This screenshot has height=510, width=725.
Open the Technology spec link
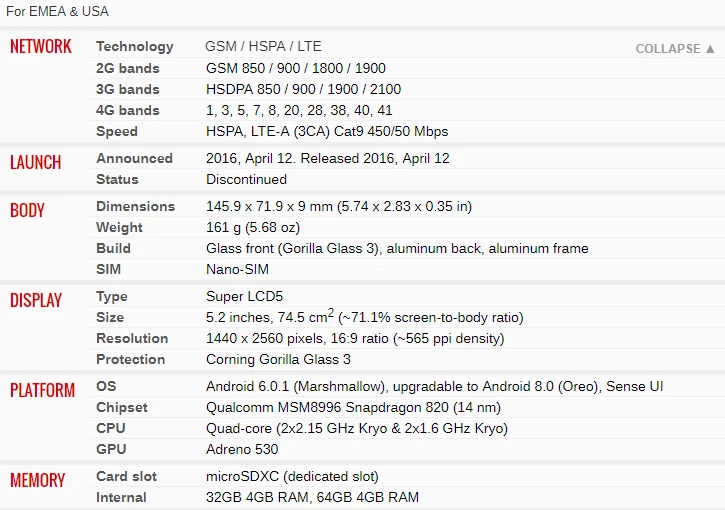[134, 46]
